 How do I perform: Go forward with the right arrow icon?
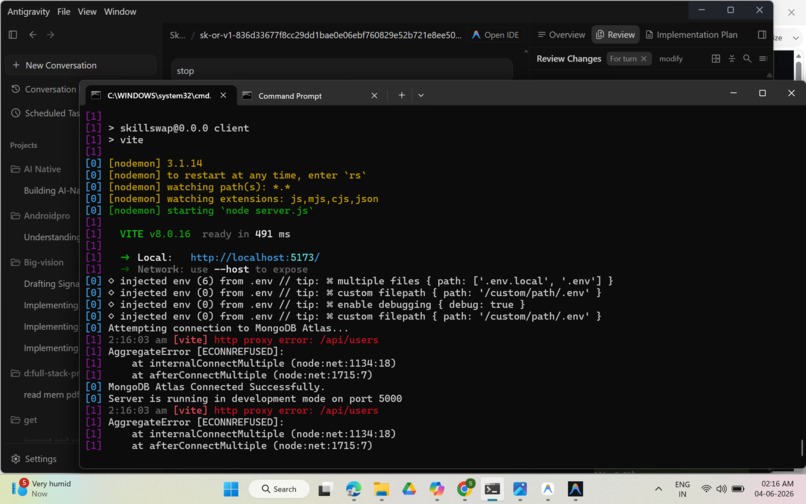coord(50,34)
